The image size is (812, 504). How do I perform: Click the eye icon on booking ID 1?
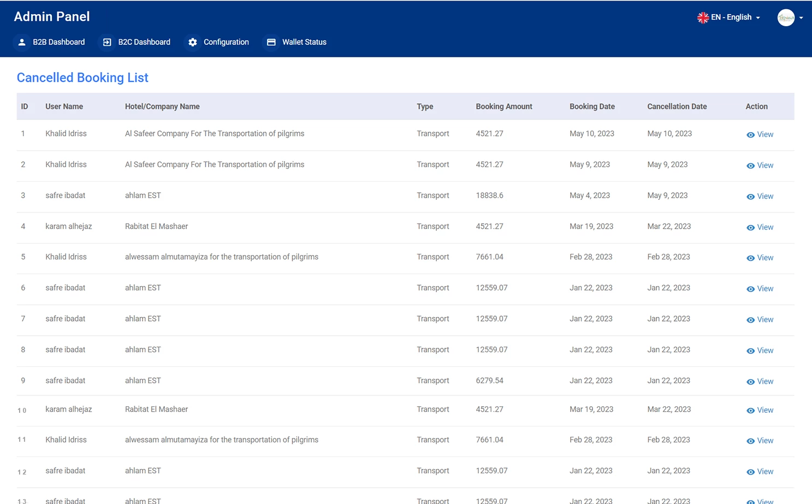coord(750,134)
